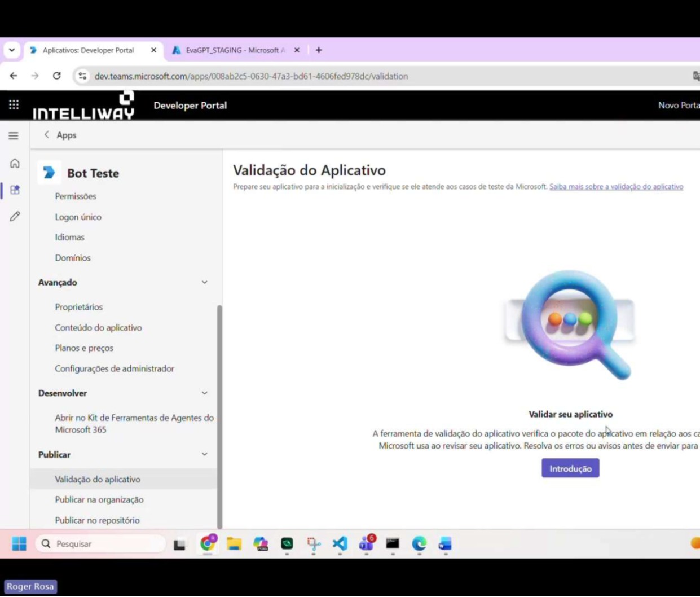Open Configurações de administrador
The height and width of the screenshot is (597, 700).
coord(115,368)
